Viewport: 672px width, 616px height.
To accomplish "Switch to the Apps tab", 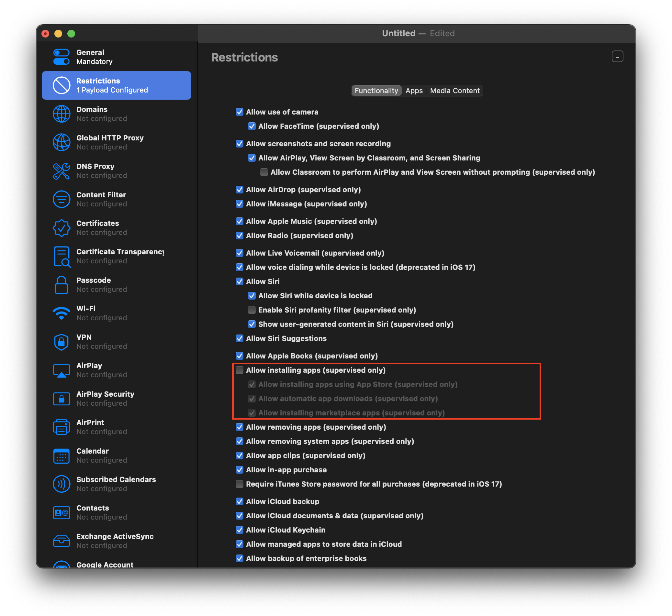I will tap(414, 90).
